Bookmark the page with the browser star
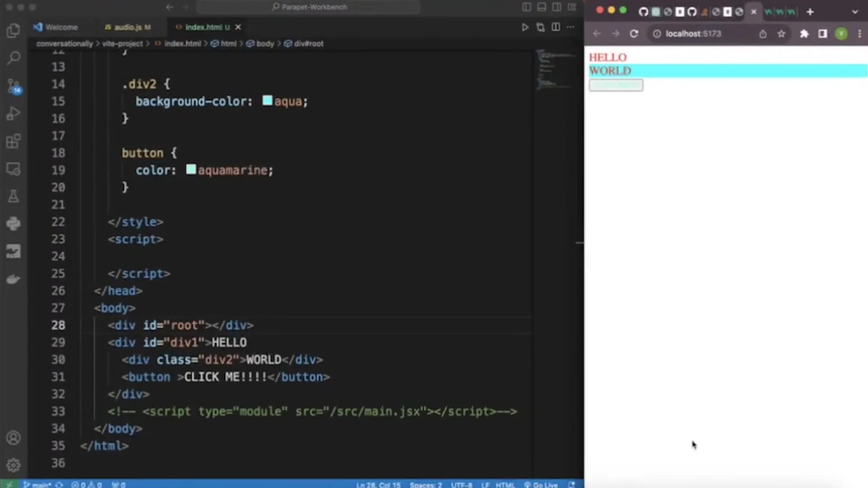Image resolution: width=868 pixels, height=488 pixels. (782, 33)
